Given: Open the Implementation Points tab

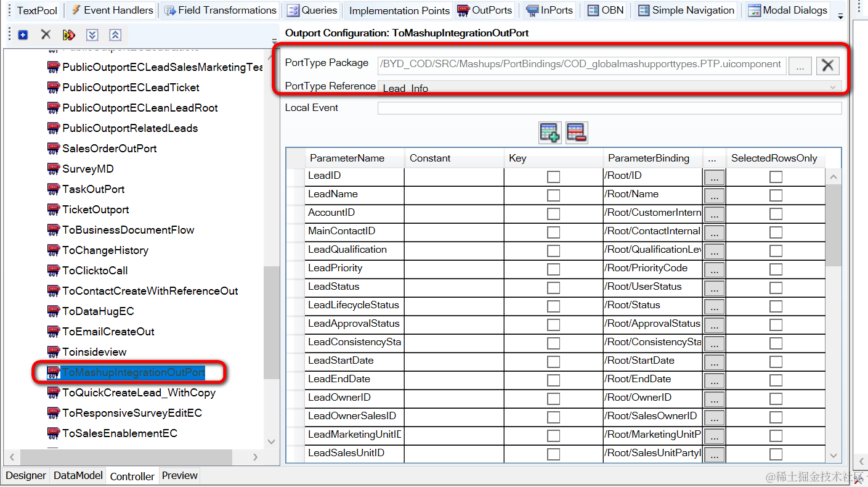Looking at the screenshot, I should (x=399, y=10).
